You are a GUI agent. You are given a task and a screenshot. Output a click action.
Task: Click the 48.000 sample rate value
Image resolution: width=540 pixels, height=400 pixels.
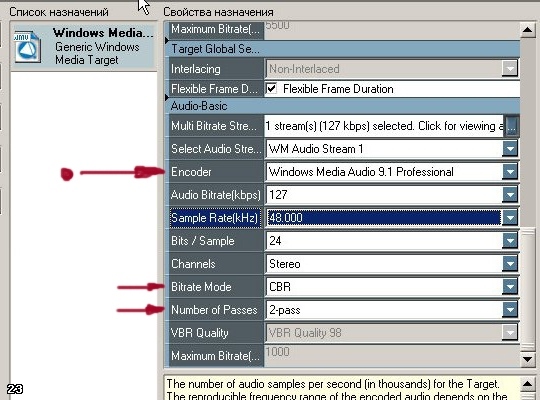pyautogui.click(x=384, y=218)
